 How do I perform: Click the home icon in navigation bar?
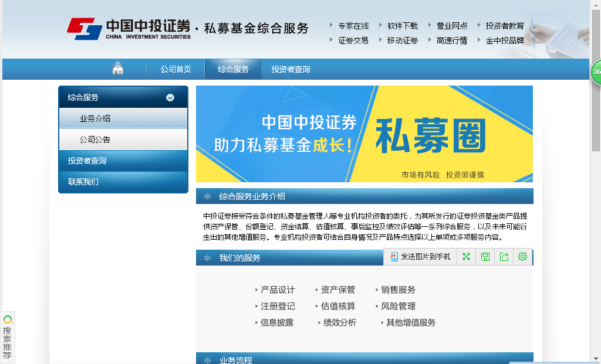[117, 68]
